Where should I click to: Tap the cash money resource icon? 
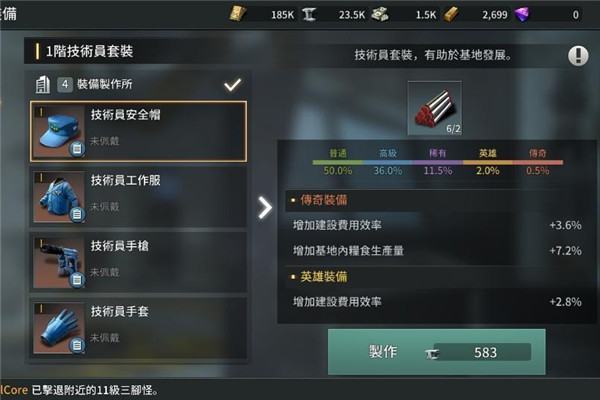point(380,15)
